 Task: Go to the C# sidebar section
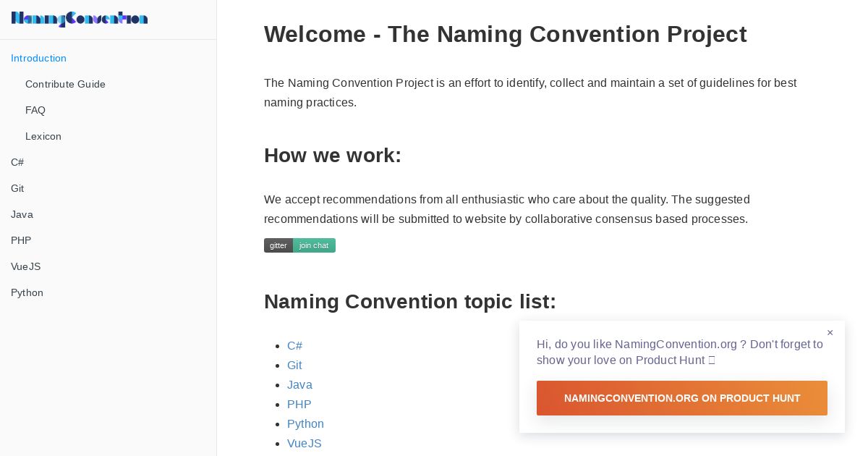coord(17,162)
